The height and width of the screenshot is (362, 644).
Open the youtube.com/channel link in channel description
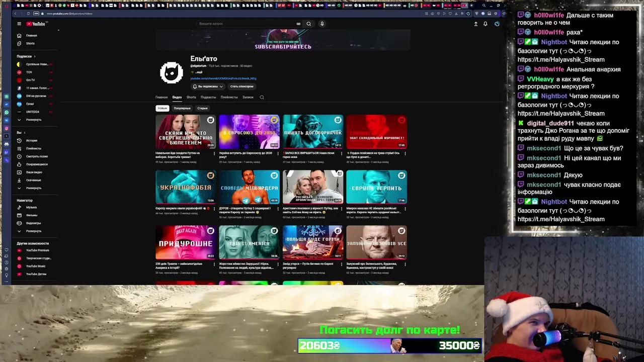tap(223, 78)
